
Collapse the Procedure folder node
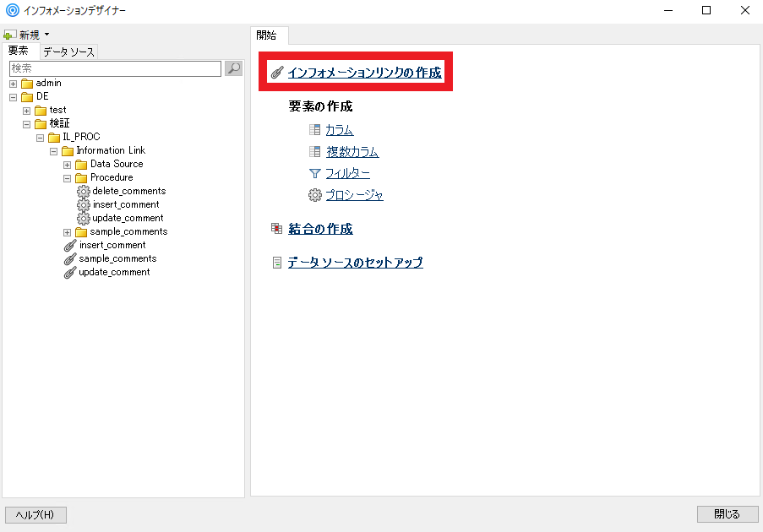pos(67,178)
